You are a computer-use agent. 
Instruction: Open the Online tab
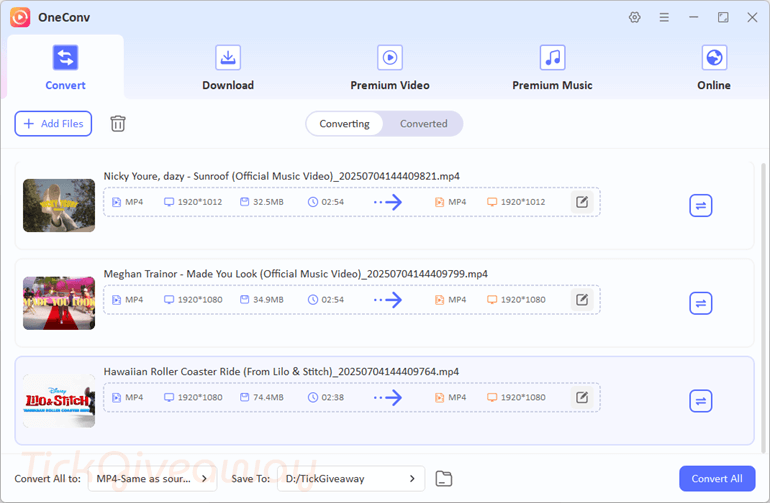pyautogui.click(x=714, y=67)
